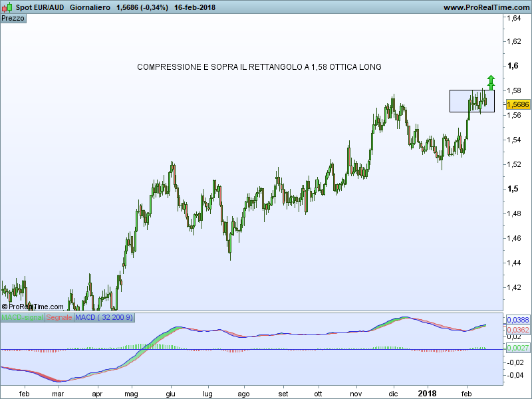
Task: Select the COMPRESSIONE E SOPRA annotation text
Action: tap(259, 67)
